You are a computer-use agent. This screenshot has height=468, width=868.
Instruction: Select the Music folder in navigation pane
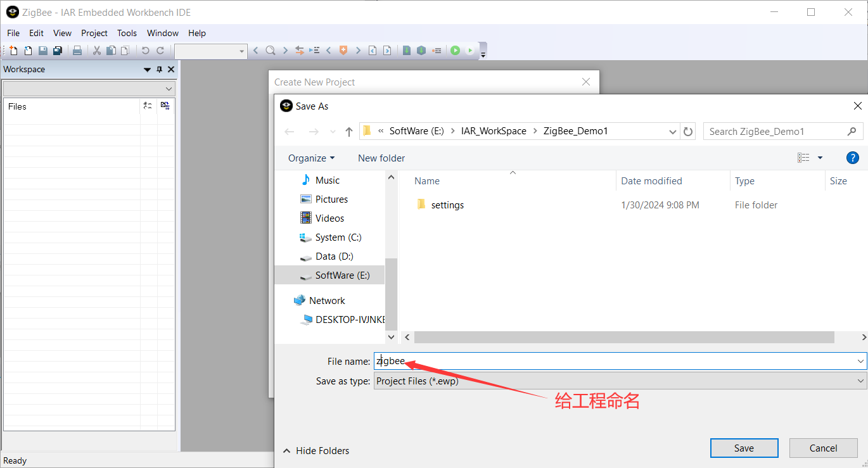click(x=329, y=180)
